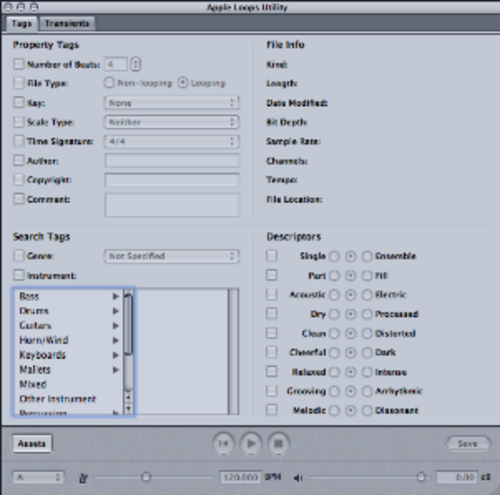Open the Time Signature 4/4 dropdown

[x=172, y=141]
